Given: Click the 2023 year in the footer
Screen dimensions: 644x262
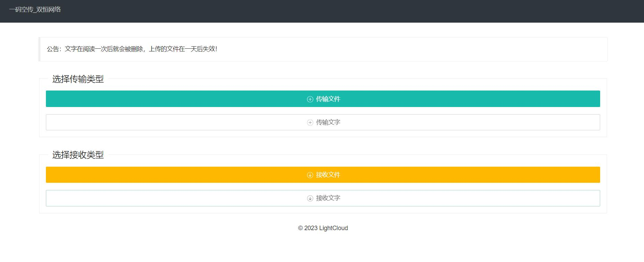Looking at the screenshot, I should pos(311,228).
